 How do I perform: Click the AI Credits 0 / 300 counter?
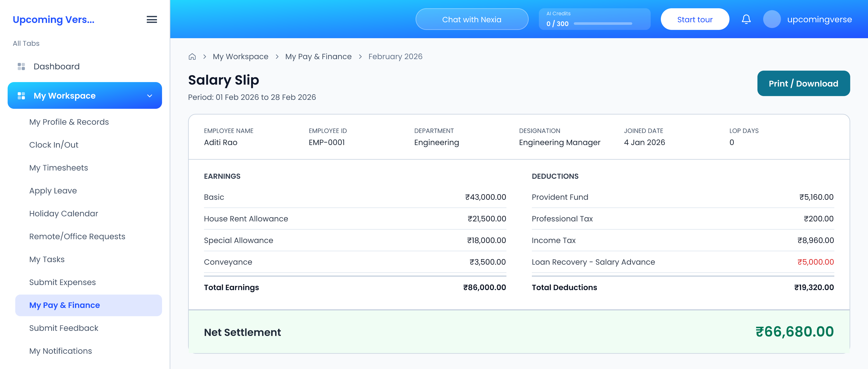point(557,24)
